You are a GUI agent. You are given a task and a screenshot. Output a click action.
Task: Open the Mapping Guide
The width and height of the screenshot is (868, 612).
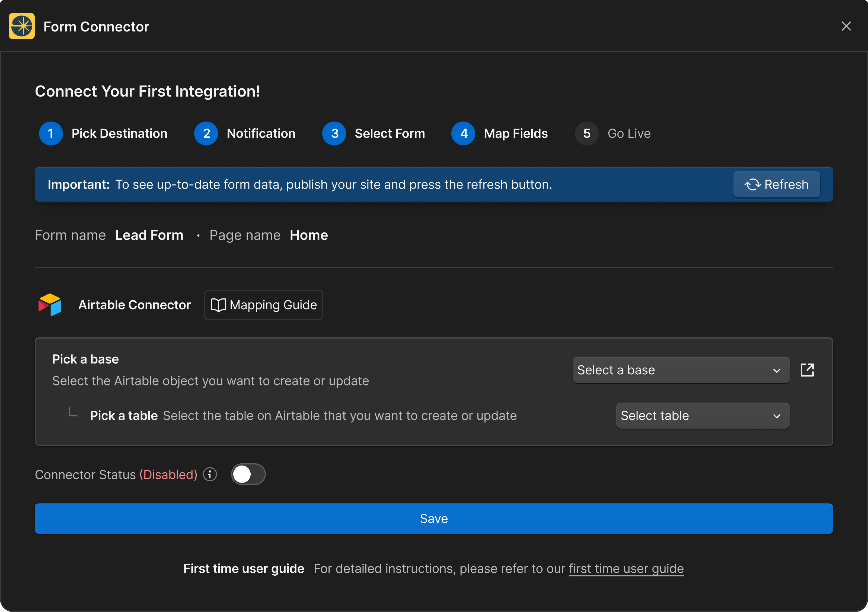point(263,305)
